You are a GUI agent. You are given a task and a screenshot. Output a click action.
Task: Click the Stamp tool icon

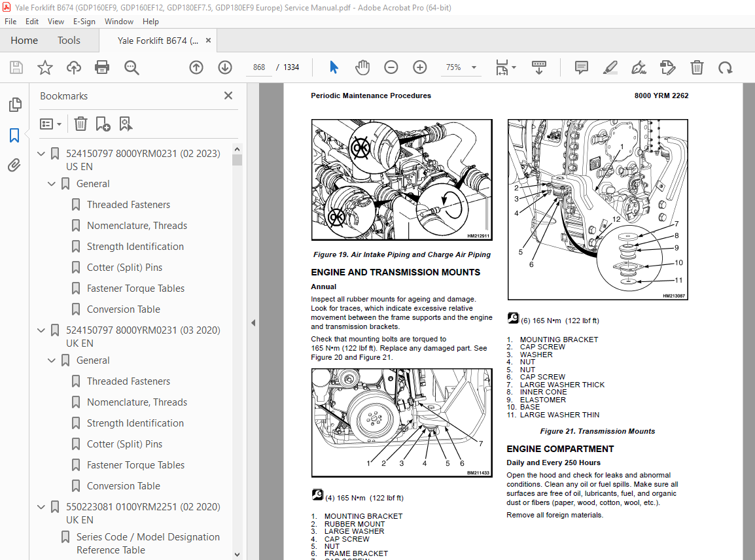click(668, 67)
